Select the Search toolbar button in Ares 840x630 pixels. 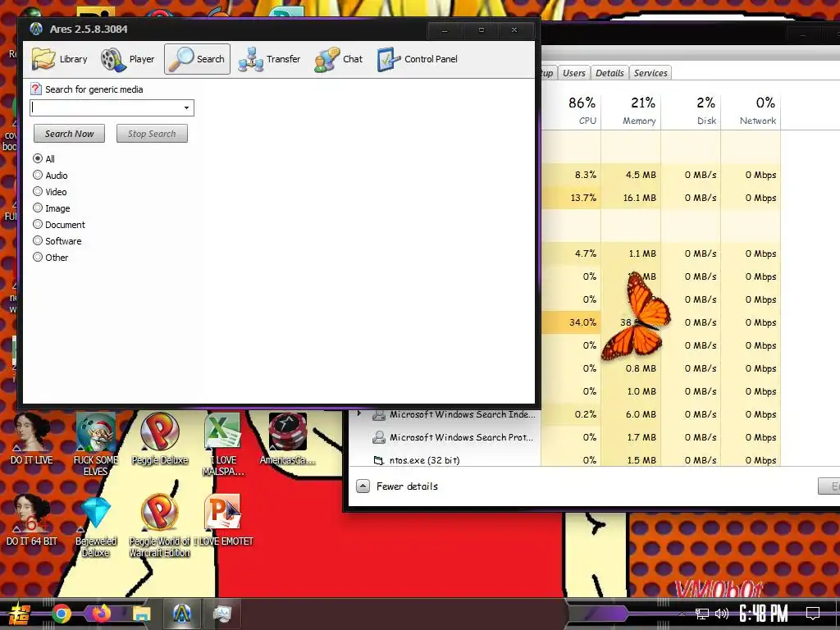tap(197, 59)
